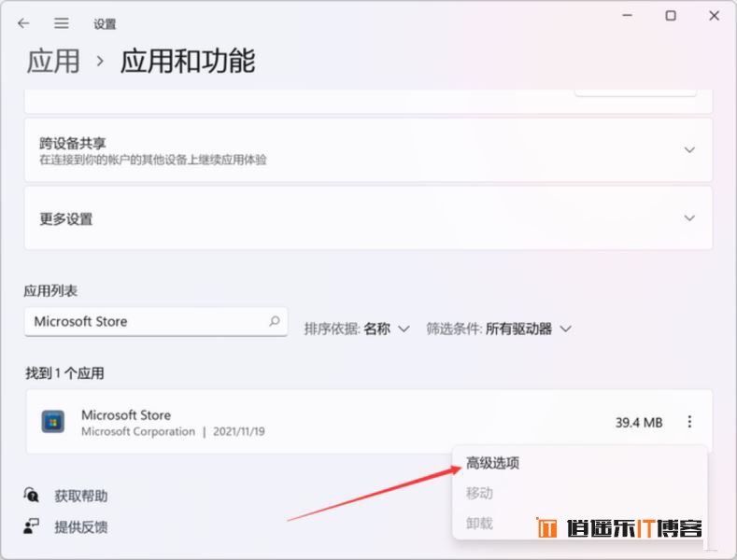Image resolution: width=737 pixels, height=560 pixels.
Task: Open the three-dot menu for Microsoft Store
Action: tap(689, 422)
